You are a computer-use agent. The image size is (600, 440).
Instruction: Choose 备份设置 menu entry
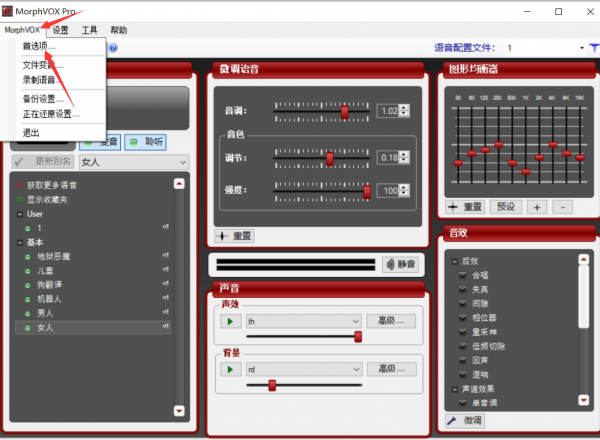pyautogui.click(x=43, y=99)
